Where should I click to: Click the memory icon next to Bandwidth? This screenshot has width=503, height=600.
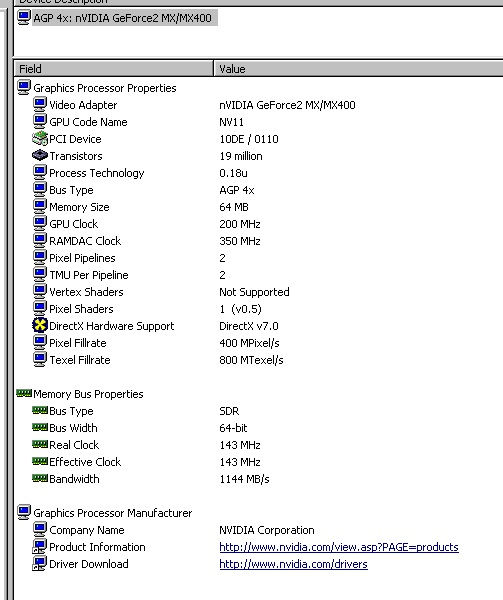pos(40,478)
